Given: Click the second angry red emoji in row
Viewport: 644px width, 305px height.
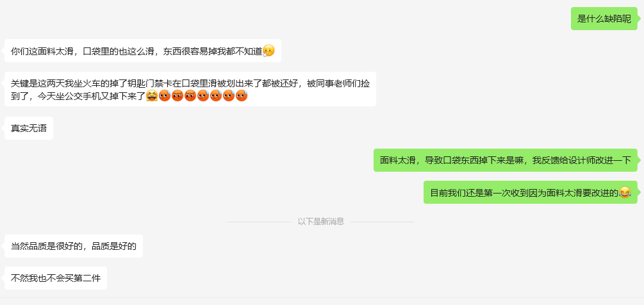Looking at the screenshot, I should (178, 96).
